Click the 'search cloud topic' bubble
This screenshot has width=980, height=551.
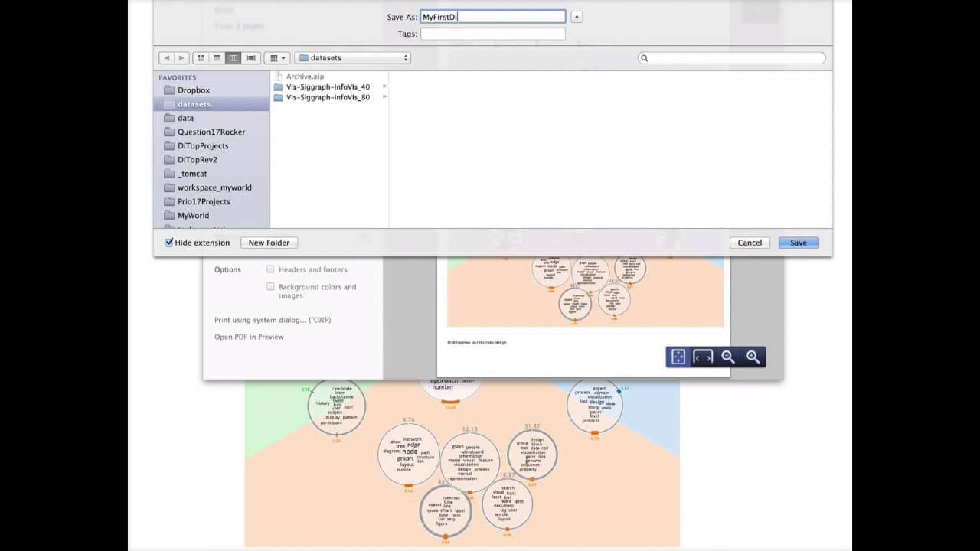pyautogui.click(x=507, y=504)
